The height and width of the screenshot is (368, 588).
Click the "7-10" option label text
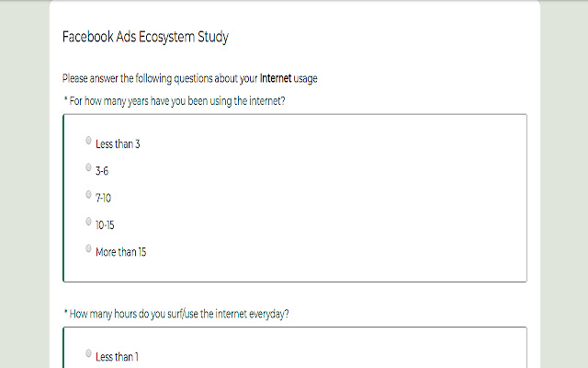pos(104,198)
